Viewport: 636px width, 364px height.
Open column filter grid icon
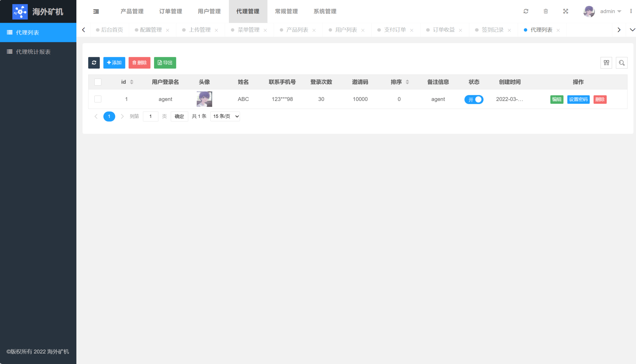pos(606,63)
